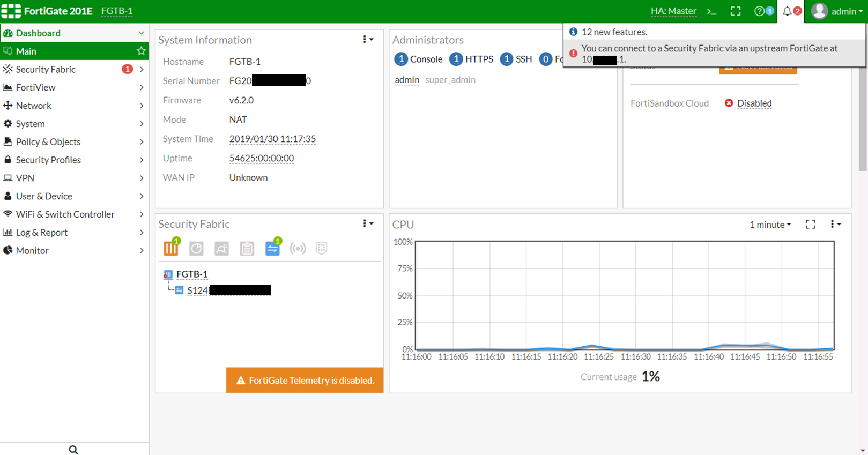Expand the Log & Report chevron
Image resolution: width=868 pixels, height=455 pixels.
coord(142,233)
